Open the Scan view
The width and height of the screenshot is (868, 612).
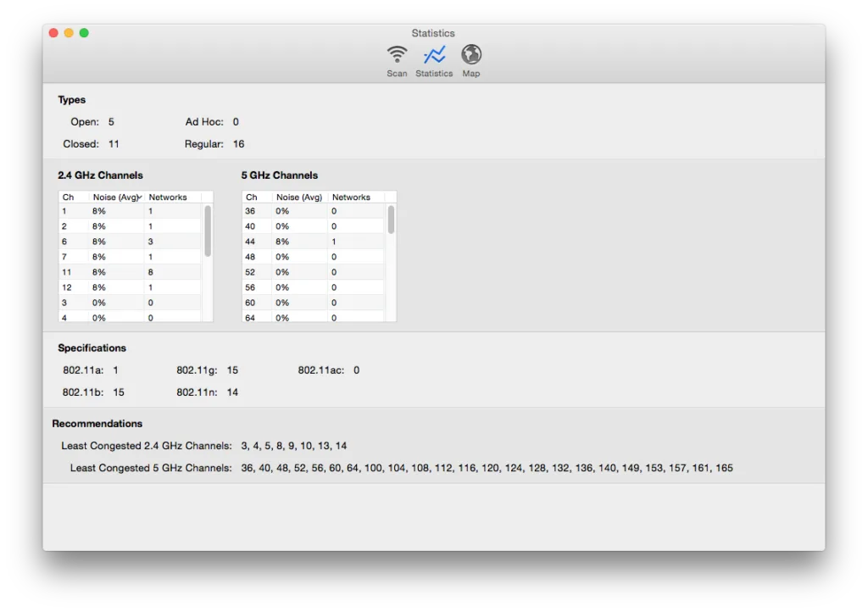(x=397, y=59)
